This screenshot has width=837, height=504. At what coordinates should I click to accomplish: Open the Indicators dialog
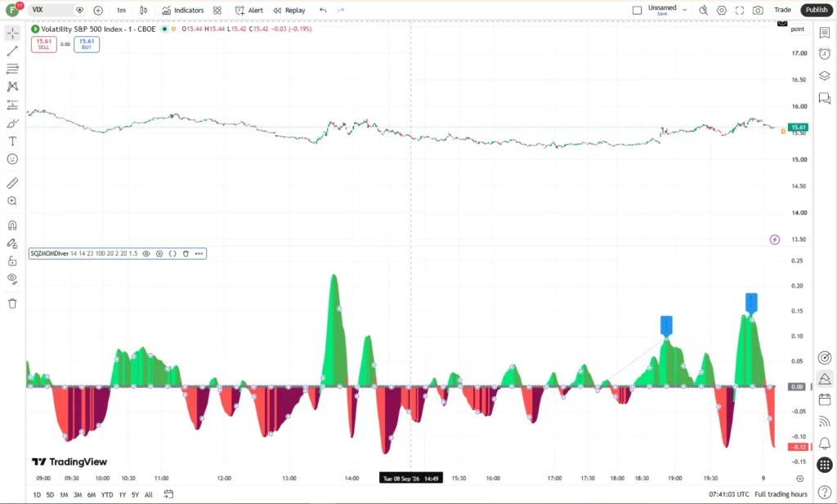click(182, 10)
